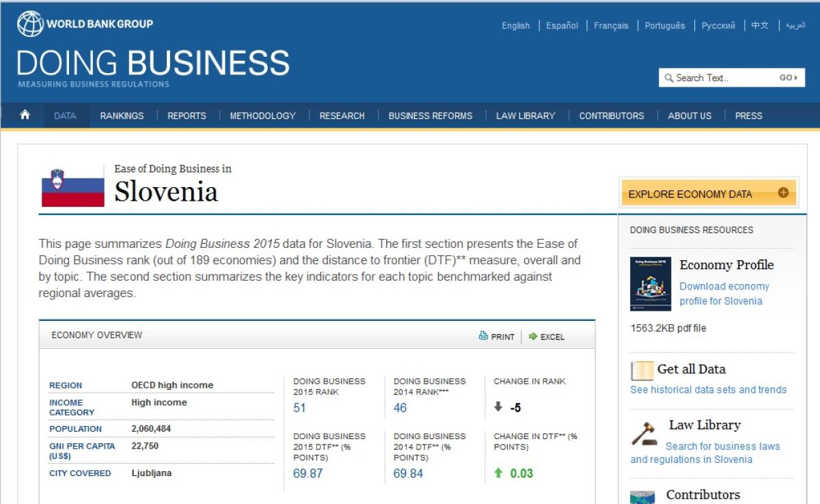The height and width of the screenshot is (504, 820).
Task: Download economy profile for Slovenia
Action: (x=724, y=294)
